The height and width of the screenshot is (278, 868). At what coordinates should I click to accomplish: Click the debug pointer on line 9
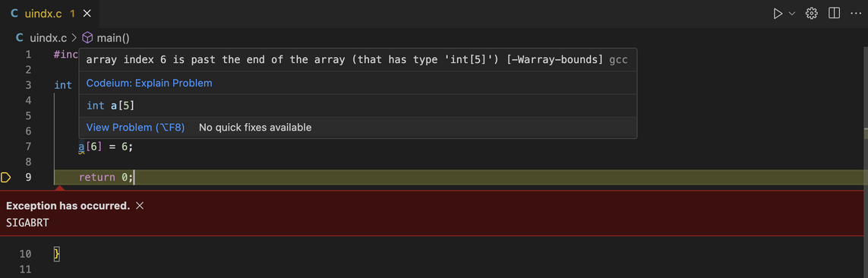[6, 177]
